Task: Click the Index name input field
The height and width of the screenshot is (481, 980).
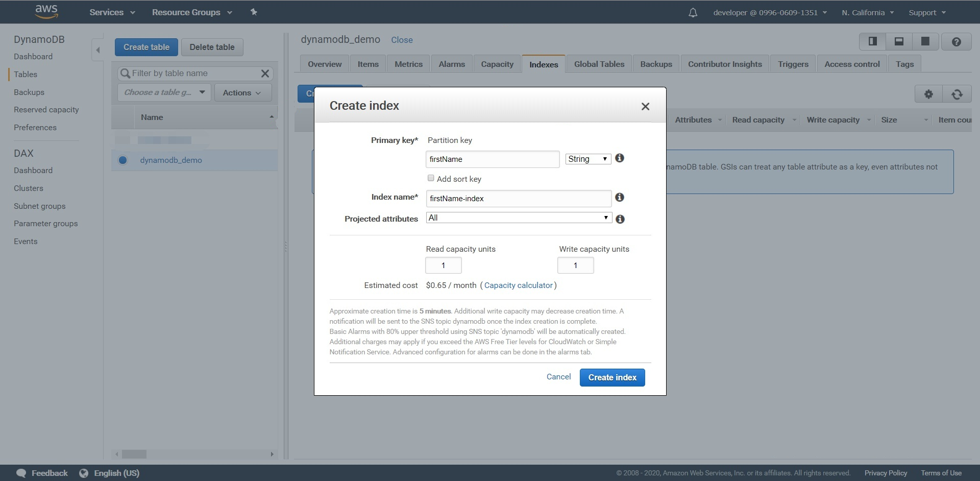Action: pyautogui.click(x=519, y=199)
